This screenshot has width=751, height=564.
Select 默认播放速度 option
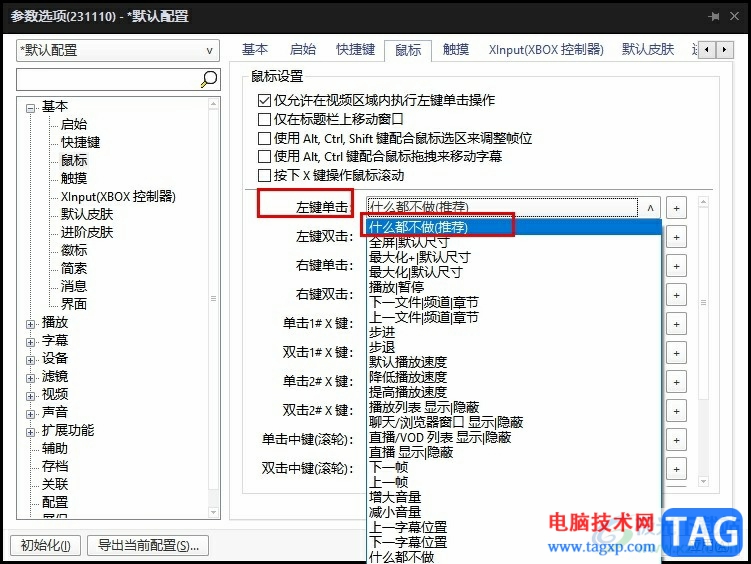pos(514,362)
